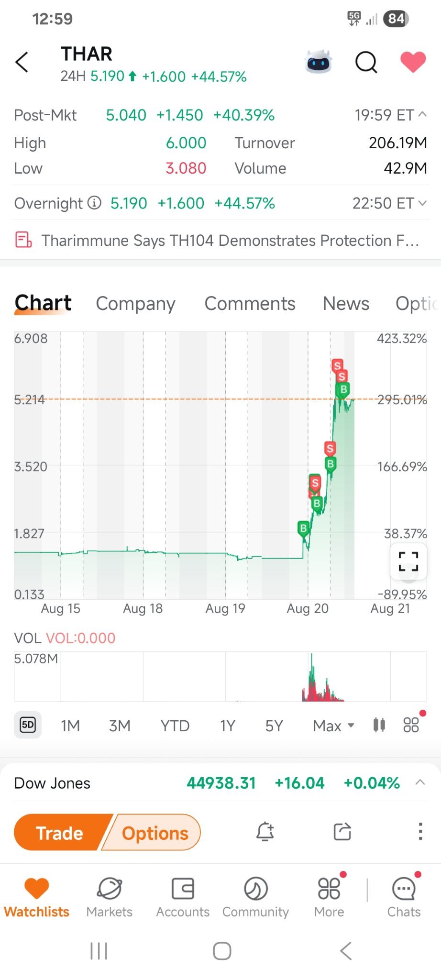Tap the AI assistant robot icon
Viewport: 441px width, 980px height.
(319, 62)
